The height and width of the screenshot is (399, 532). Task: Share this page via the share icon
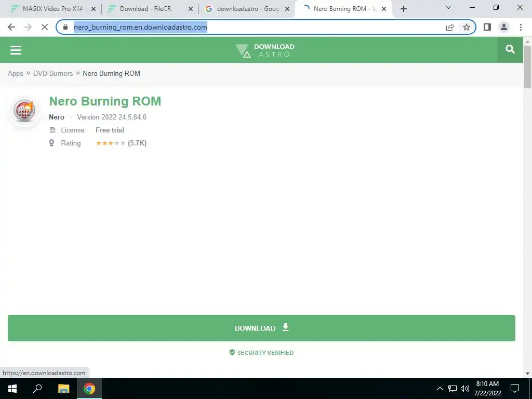click(450, 27)
